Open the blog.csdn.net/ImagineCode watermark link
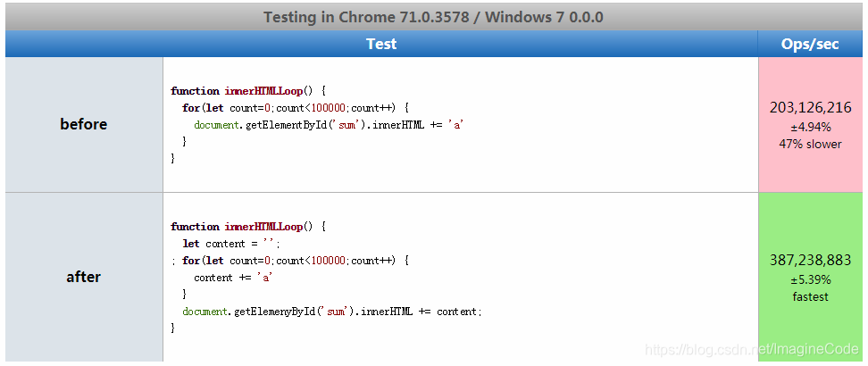Screen dimensions: 868x366 [752, 351]
